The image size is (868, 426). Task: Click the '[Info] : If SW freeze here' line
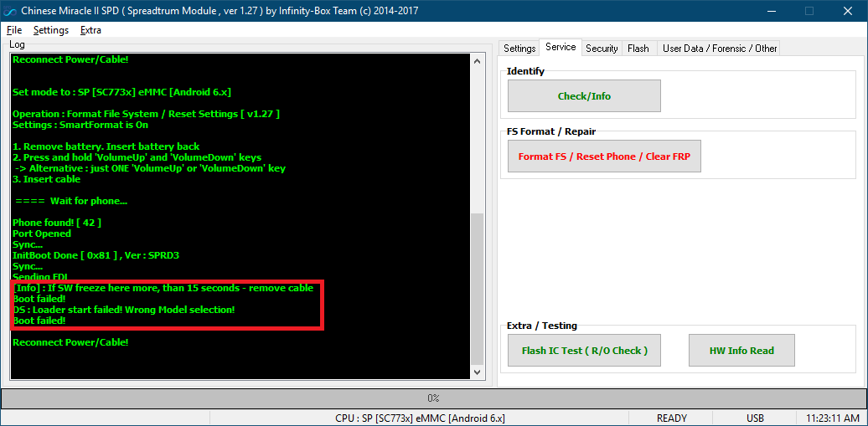click(x=163, y=288)
